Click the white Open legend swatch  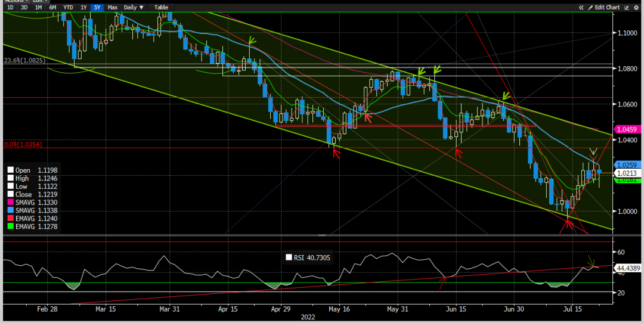pos(10,170)
